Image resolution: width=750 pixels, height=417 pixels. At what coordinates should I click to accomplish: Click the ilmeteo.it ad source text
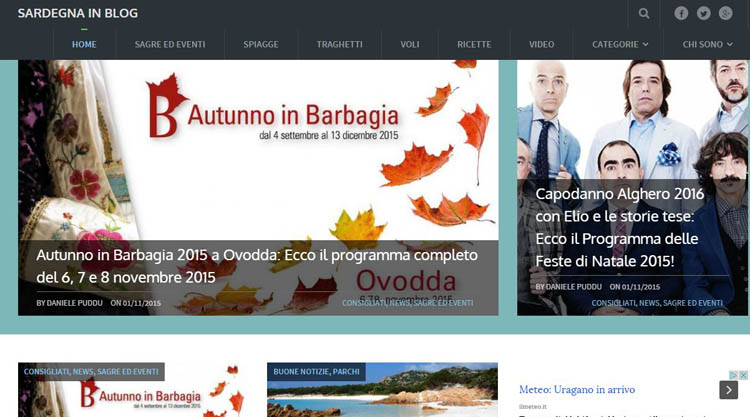coord(532,406)
